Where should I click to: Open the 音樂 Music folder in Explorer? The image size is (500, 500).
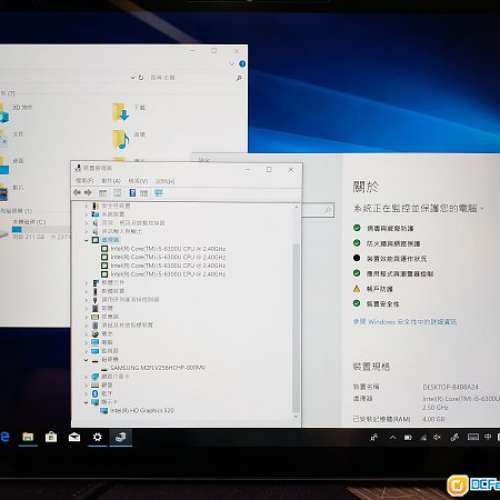click(x=128, y=138)
